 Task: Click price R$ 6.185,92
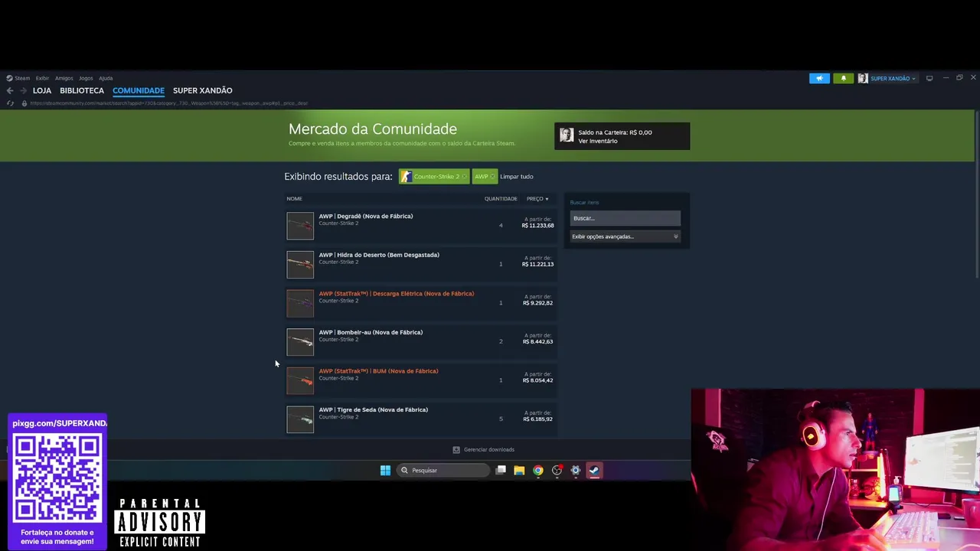(x=537, y=419)
